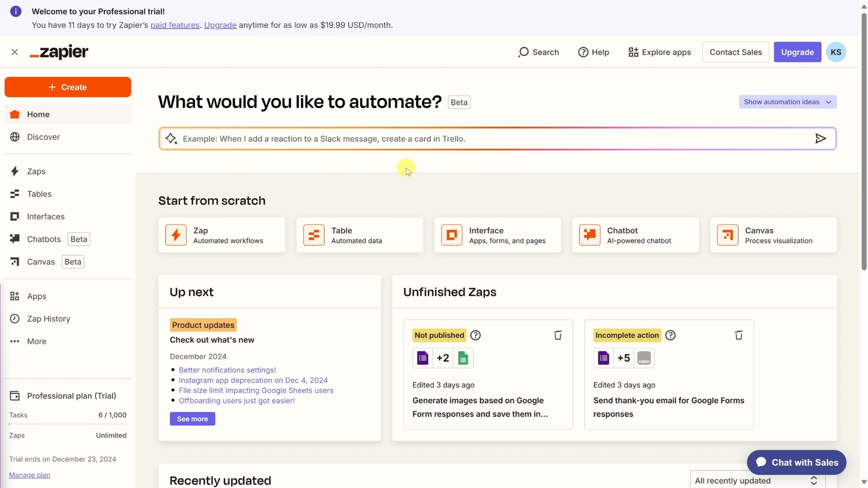Open Instagram app deprecation link
Viewport: 868px width, 488px height.
(253, 380)
